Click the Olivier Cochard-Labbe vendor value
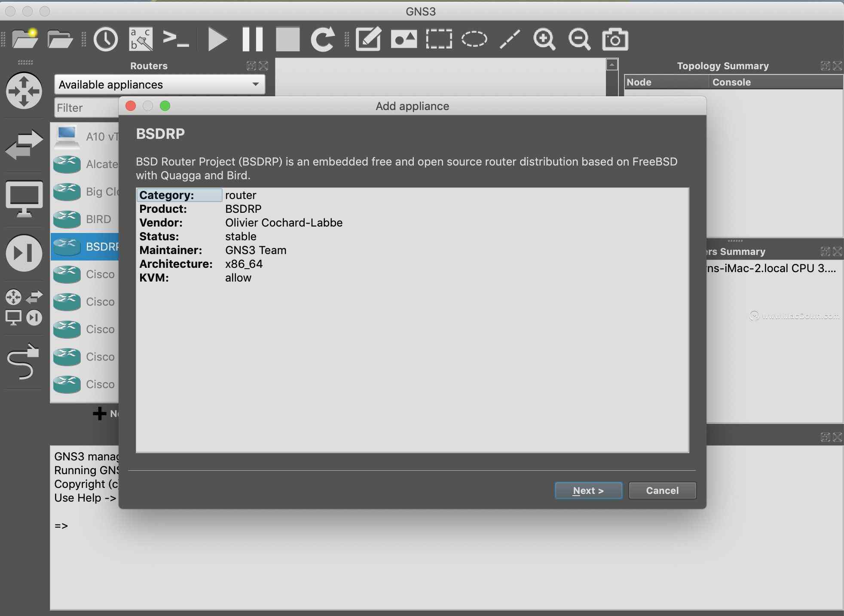This screenshot has width=844, height=616. click(x=284, y=223)
